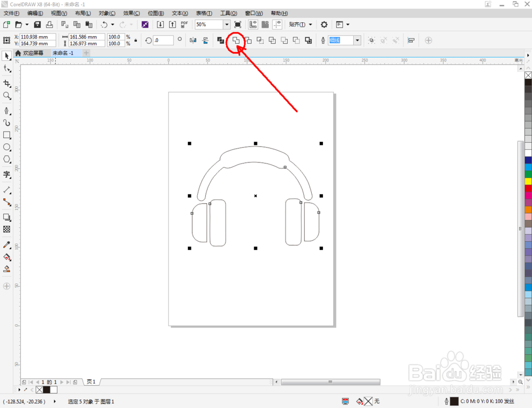532x408 pixels.
Task: Expand the undo history dropdown arrow
Action: pyautogui.click(x=113, y=25)
